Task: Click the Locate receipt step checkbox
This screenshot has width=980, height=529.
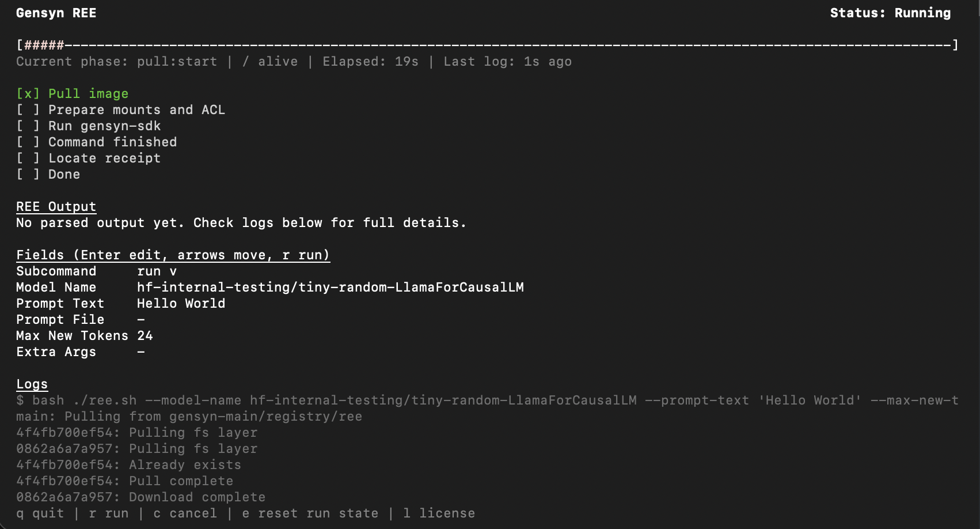Action: pos(28,158)
